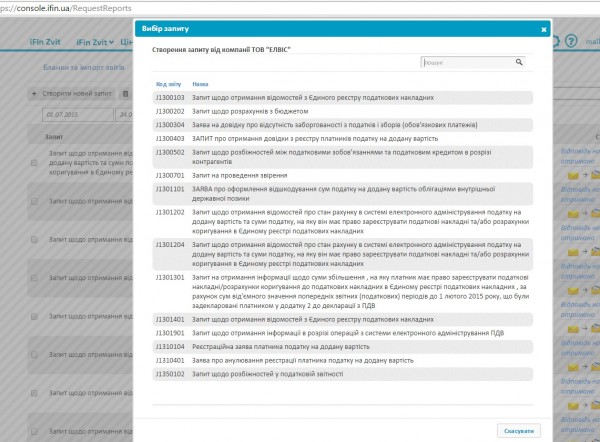Select J1300701 Запит на проведення звірення
The height and width of the screenshot is (442, 600).
(342, 175)
